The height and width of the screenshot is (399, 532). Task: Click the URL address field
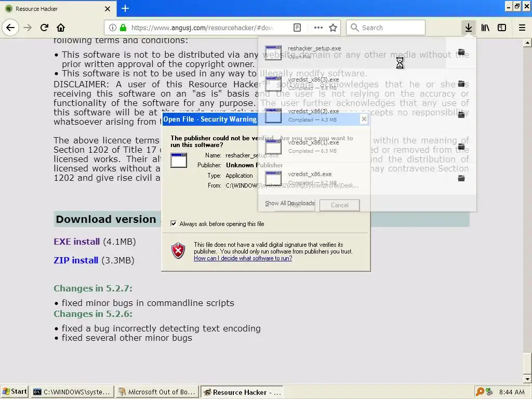[x=202, y=28]
